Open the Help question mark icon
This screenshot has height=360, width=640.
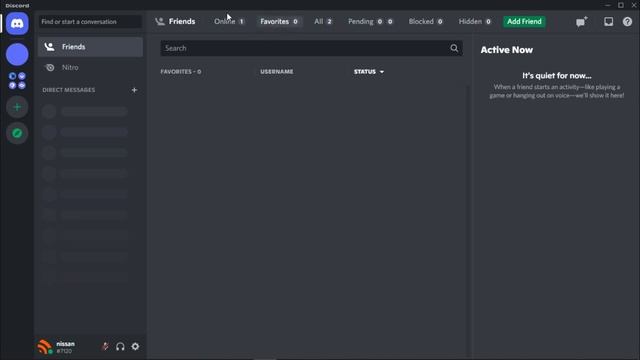pyautogui.click(x=627, y=22)
